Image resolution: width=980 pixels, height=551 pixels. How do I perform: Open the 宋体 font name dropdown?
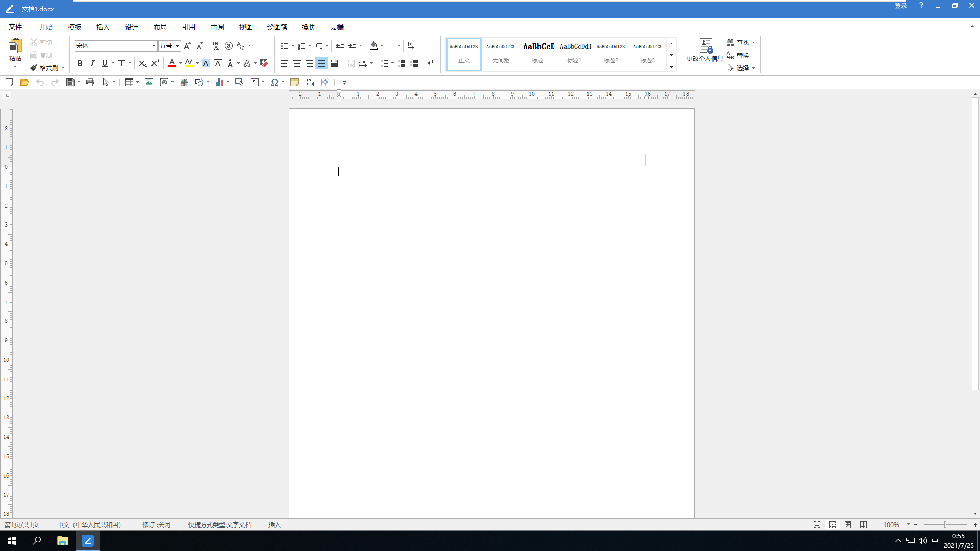click(x=154, y=46)
